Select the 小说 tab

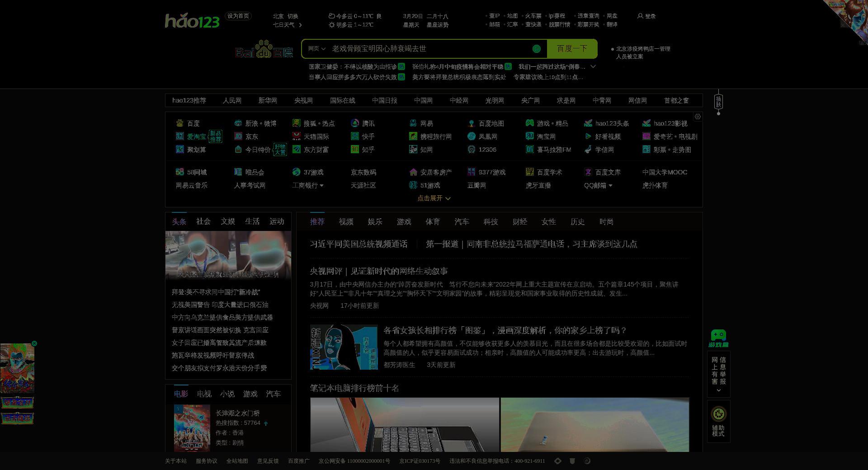227,394
